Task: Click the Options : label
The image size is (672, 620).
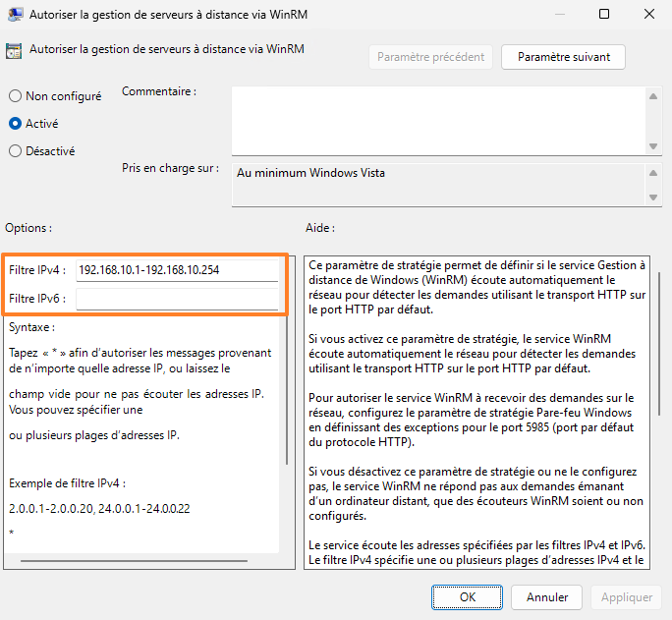Action: click(28, 228)
